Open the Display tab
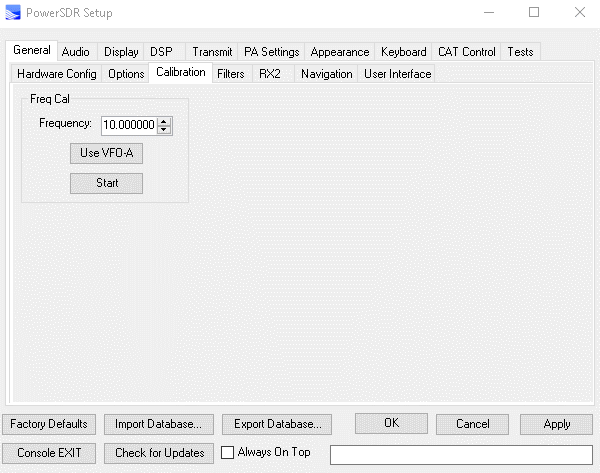The image size is (600, 473). [x=121, y=52]
